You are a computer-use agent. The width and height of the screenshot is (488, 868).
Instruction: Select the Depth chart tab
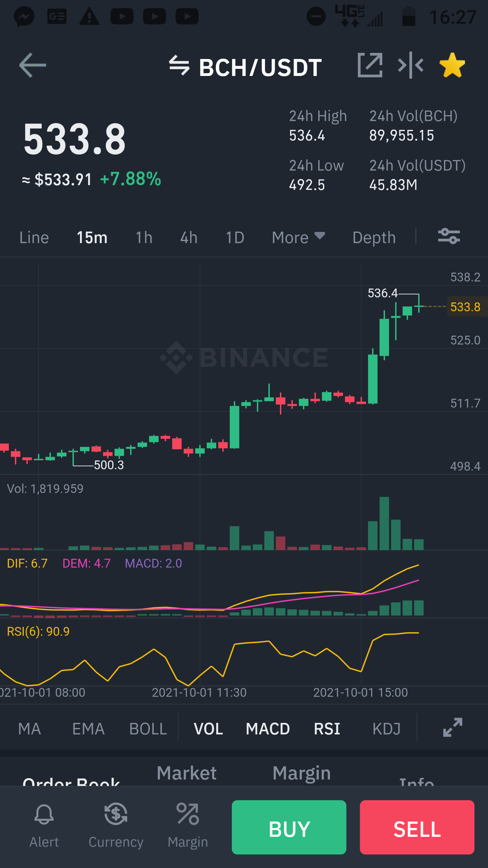pyautogui.click(x=374, y=237)
